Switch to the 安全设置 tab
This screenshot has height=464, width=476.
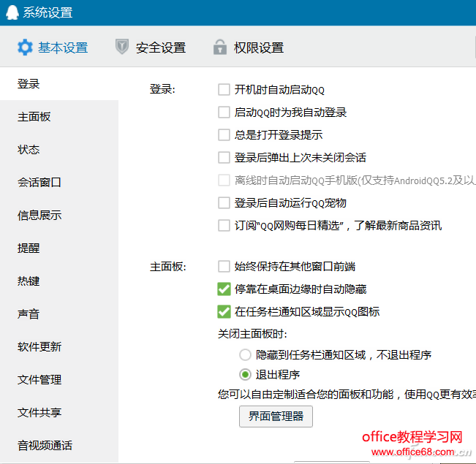(x=151, y=47)
